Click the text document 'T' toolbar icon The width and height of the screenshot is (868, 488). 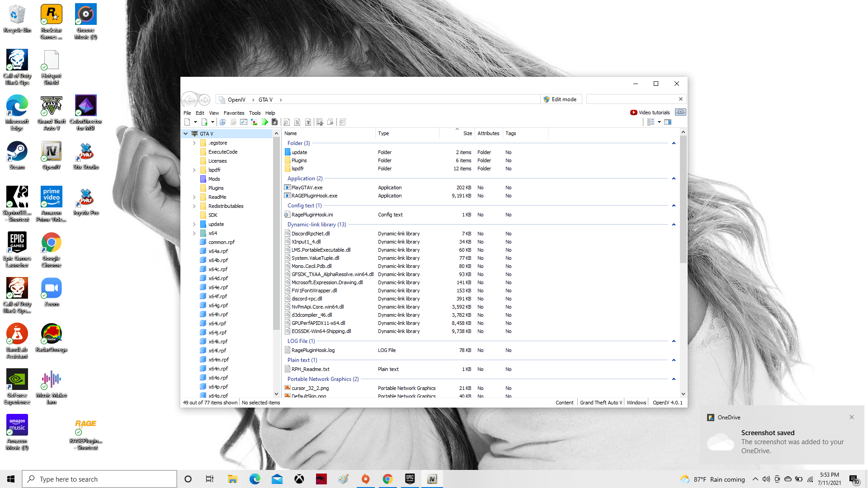[x=308, y=122]
